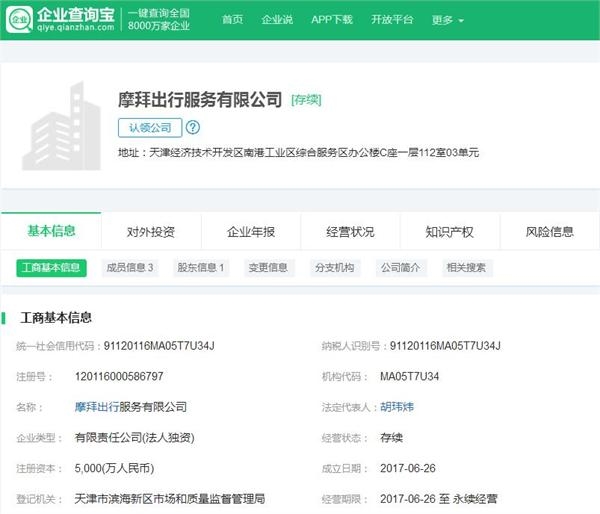Click 有限责任公司(法人独资) company type text

coord(134,437)
